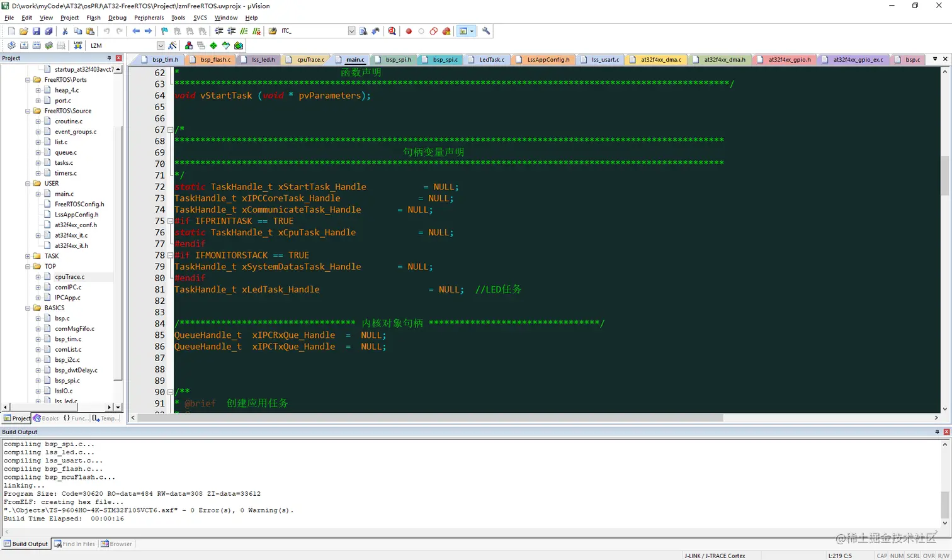952x560 pixels.
Task: Open the Debug menu
Action: pos(117,18)
